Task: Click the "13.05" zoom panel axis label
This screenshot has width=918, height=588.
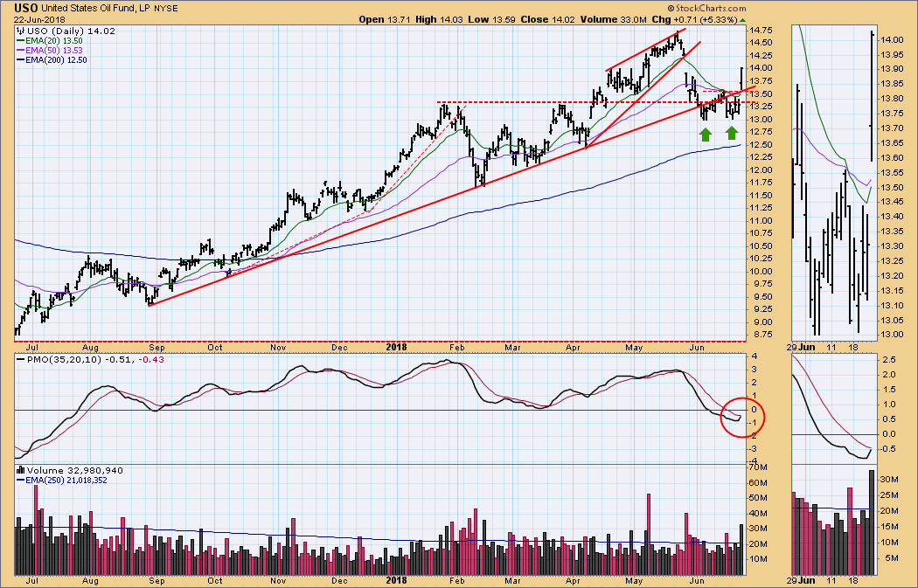Action: pyautogui.click(x=891, y=320)
